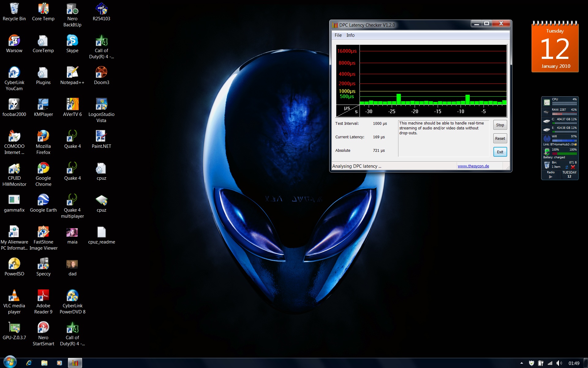The height and width of the screenshot is (368, 588).
Task: Select the Speccy desktop icon
Action: (43, 267)
